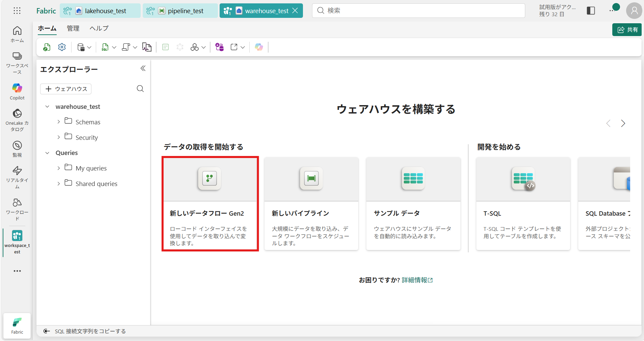Click the Copilot icon in the toolbar
Viewport: 644px width, 341px height.
tap(259, 47)
